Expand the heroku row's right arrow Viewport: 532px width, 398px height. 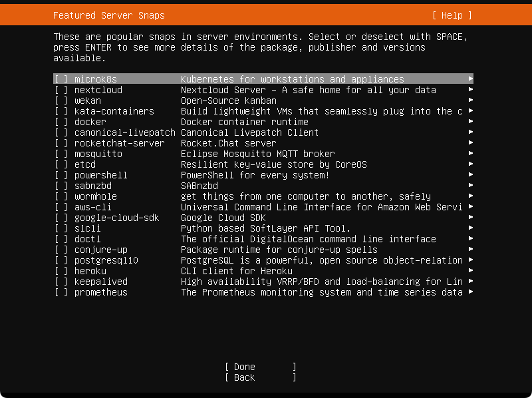pyautogui.click(x=470, y=271)
